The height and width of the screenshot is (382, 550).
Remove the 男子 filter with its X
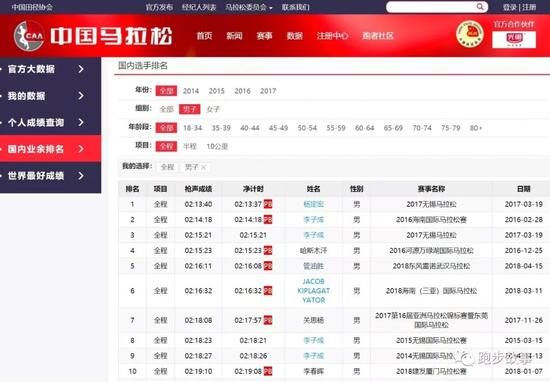click(x=203, y=167)
